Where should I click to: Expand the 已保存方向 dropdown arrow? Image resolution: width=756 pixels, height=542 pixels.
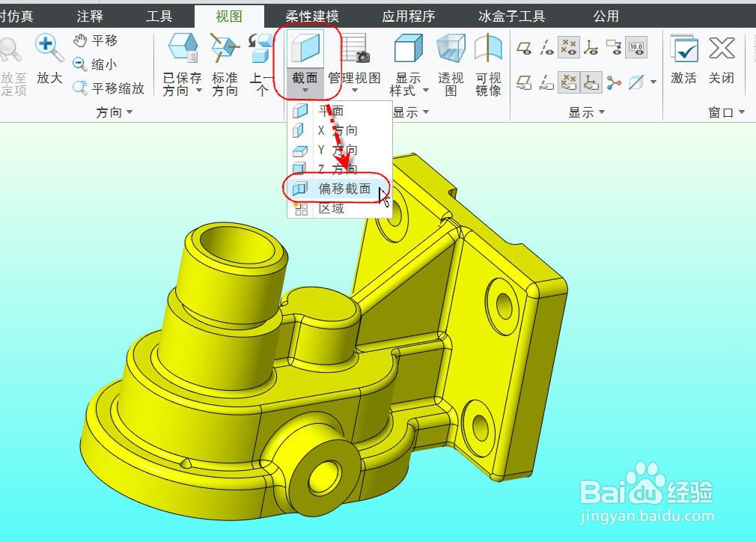pyautogui.click(x=198, y=90)
